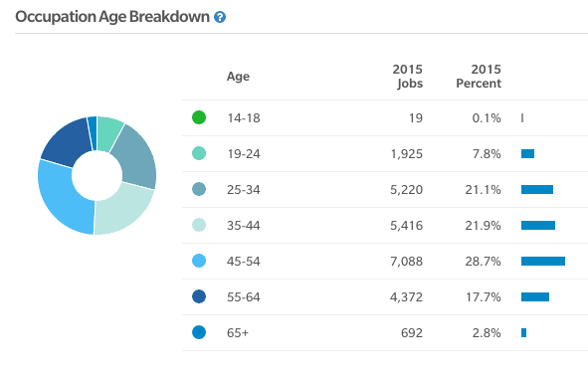Click the 2015 Jobs column header
The height and width of the screenshot is (377, 588).
click(408, 76)
